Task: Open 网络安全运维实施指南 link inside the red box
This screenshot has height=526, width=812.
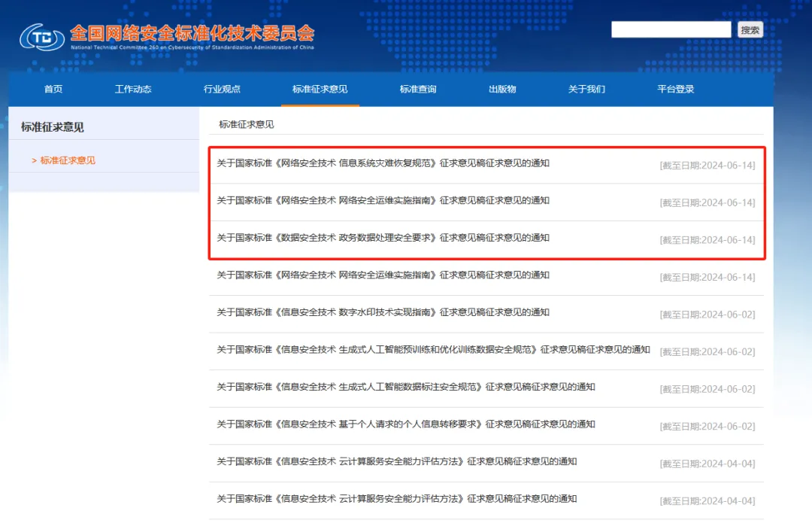Action: pos(383,201)
